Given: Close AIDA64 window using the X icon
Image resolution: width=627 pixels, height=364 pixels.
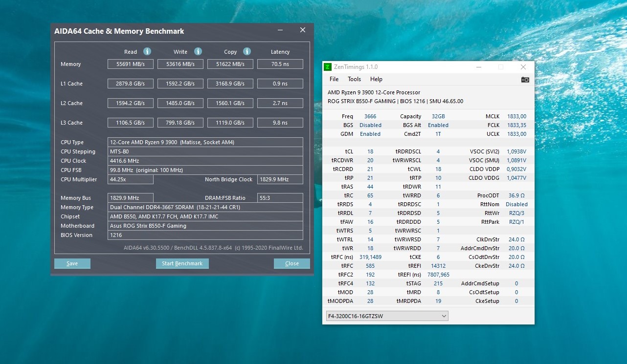Looking at the screenshot, I should (303, 30).
